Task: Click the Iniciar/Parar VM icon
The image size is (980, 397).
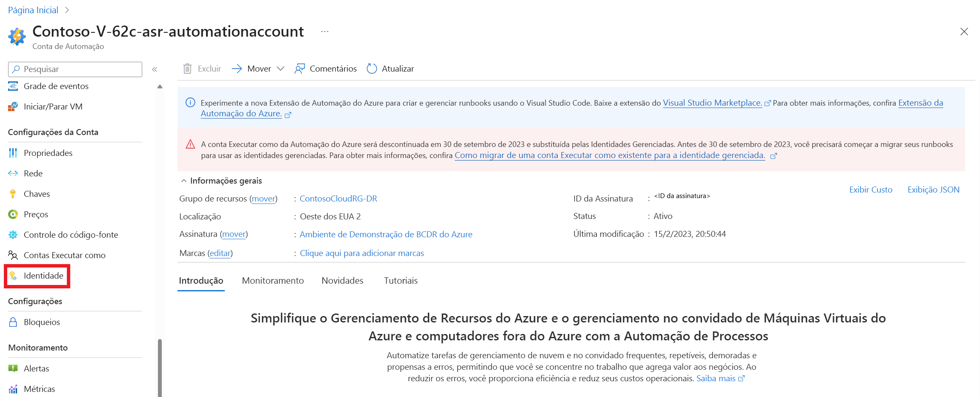Action: coord(13,106)
